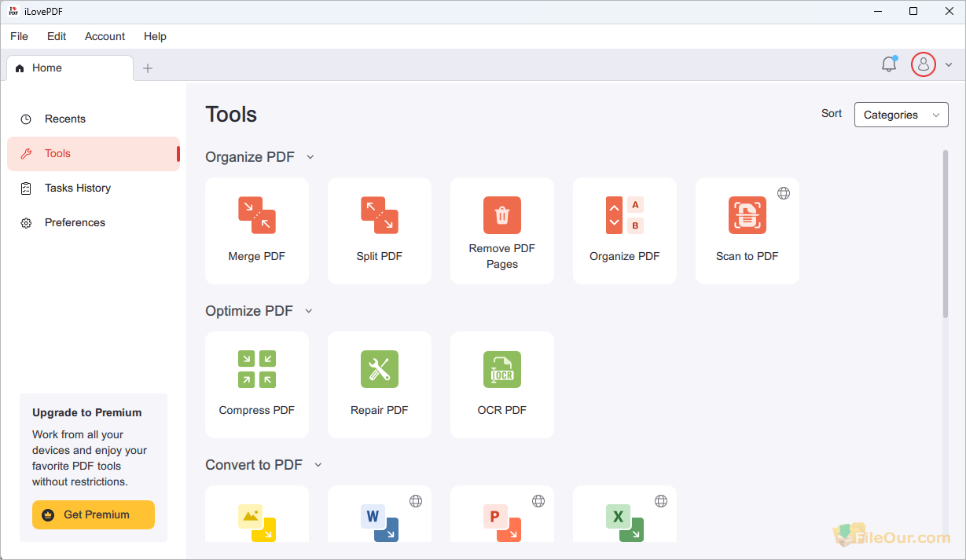Launch the Organize PDF tool
This screenshot has height=560, width=966.
[x=624, y=230]
